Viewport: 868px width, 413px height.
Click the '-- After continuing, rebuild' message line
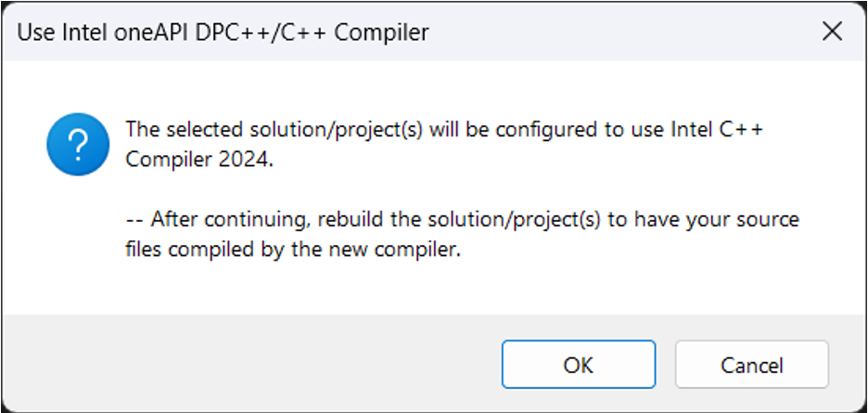(x=462, y=221)
